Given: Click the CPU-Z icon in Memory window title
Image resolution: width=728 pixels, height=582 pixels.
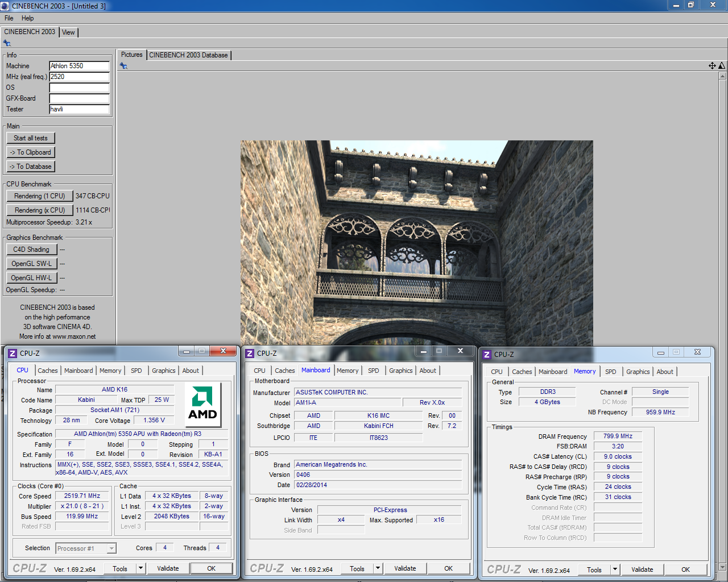Looking at the screenshot, I should pyautogui.click(x=487, y=355).
